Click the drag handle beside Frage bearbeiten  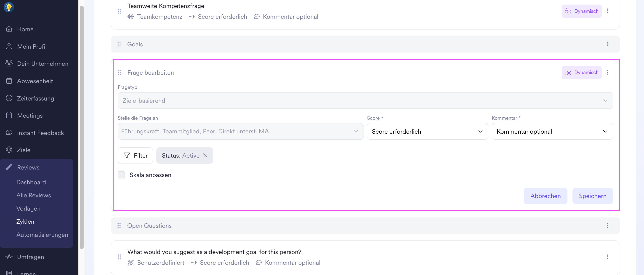tap(119, 72)
